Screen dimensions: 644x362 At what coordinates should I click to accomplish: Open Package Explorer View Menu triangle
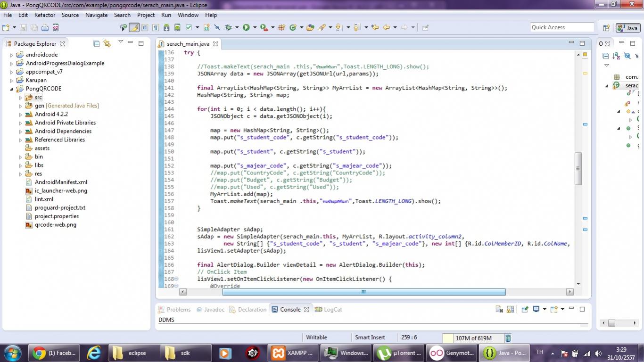click(x=120, y=42)
